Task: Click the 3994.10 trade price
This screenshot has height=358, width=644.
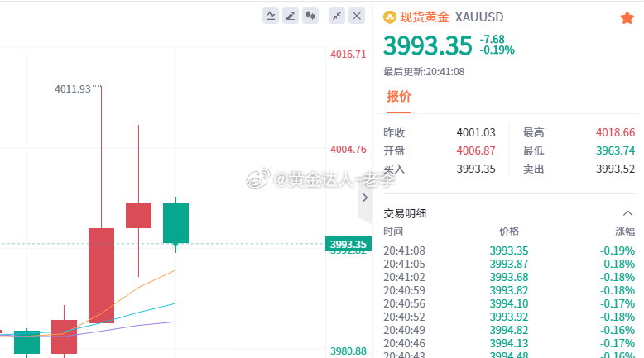Action: coord(509,303)
